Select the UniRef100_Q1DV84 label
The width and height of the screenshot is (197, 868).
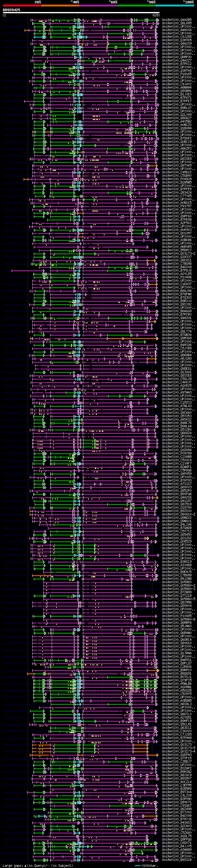pos(177,450)
